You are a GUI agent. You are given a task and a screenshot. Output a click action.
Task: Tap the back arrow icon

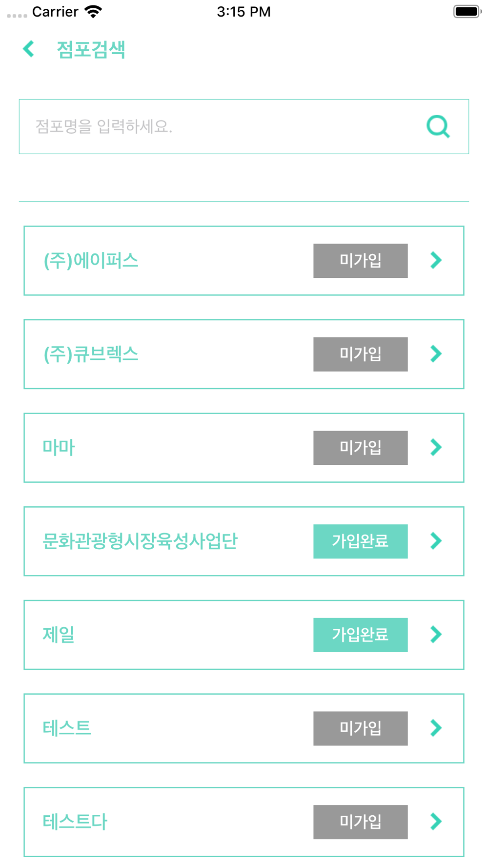pyautogui.click(x=28, y=49)
